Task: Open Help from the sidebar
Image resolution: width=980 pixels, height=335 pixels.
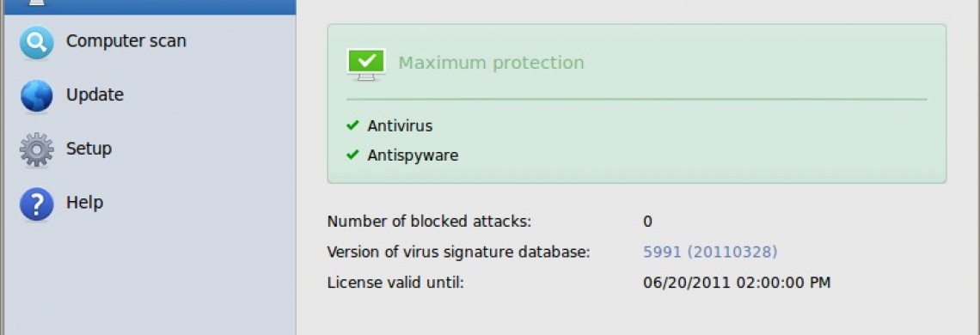Action: coord(84,203)
